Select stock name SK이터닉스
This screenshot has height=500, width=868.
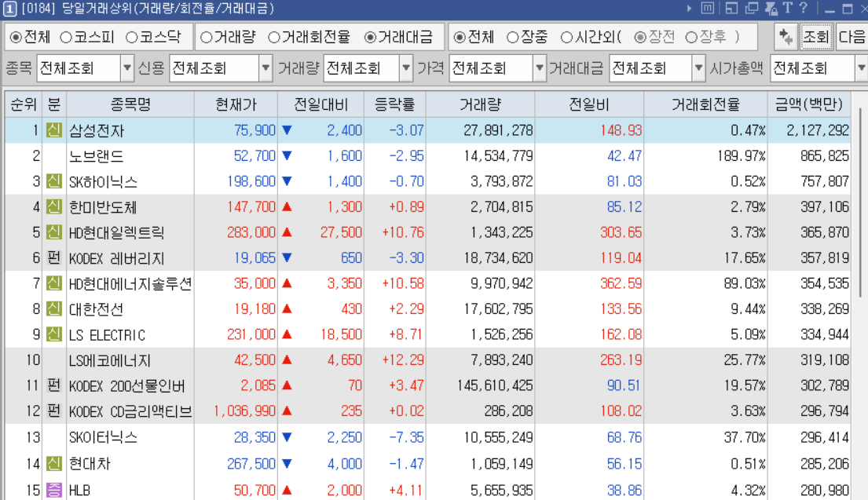103,437
